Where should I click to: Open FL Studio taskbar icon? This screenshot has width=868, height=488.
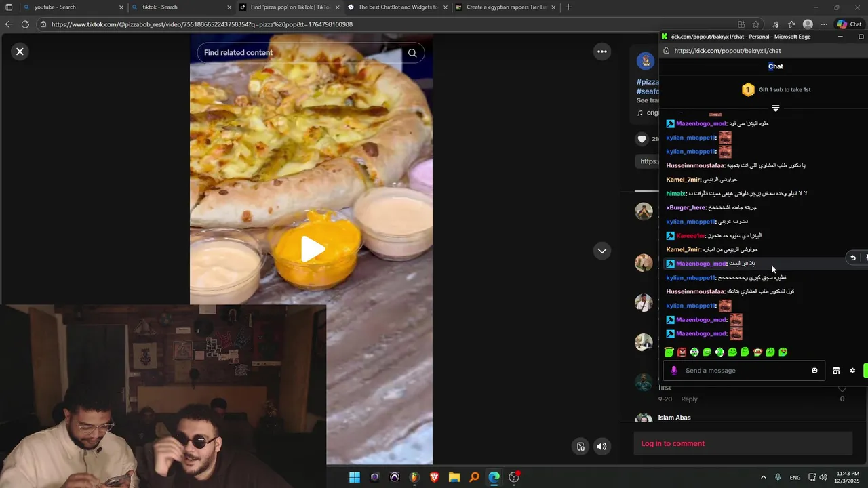pos(414,477)
